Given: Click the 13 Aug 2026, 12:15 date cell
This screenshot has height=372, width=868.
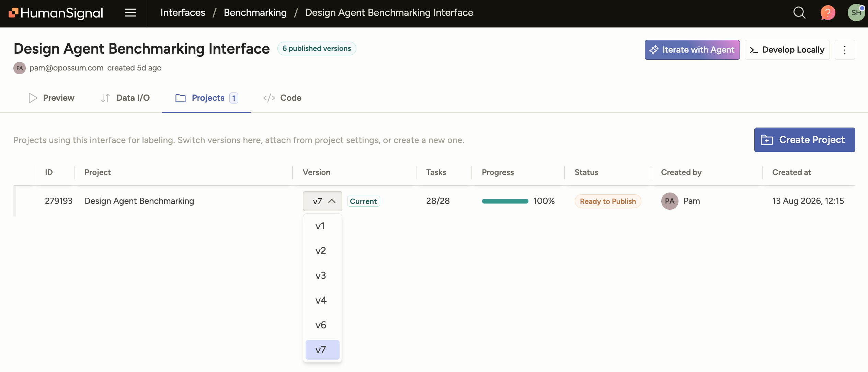Looking at the screenshot, I should click(808, 201).
